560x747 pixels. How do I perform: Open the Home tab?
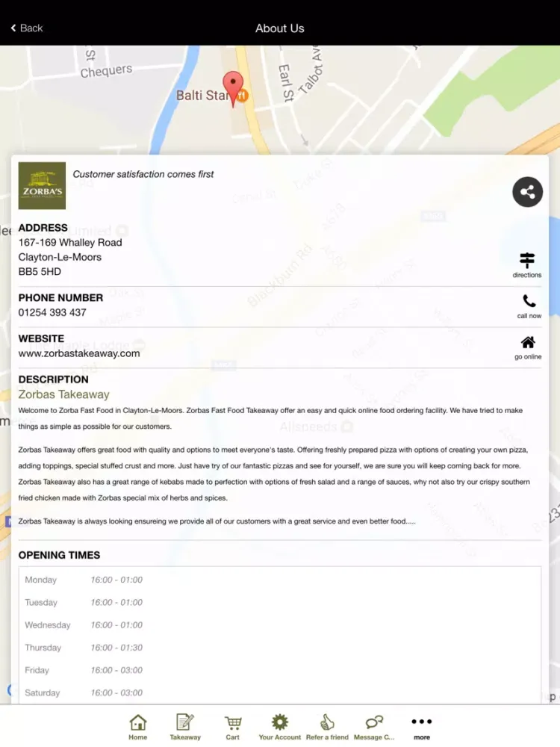[x=137, y=727]
